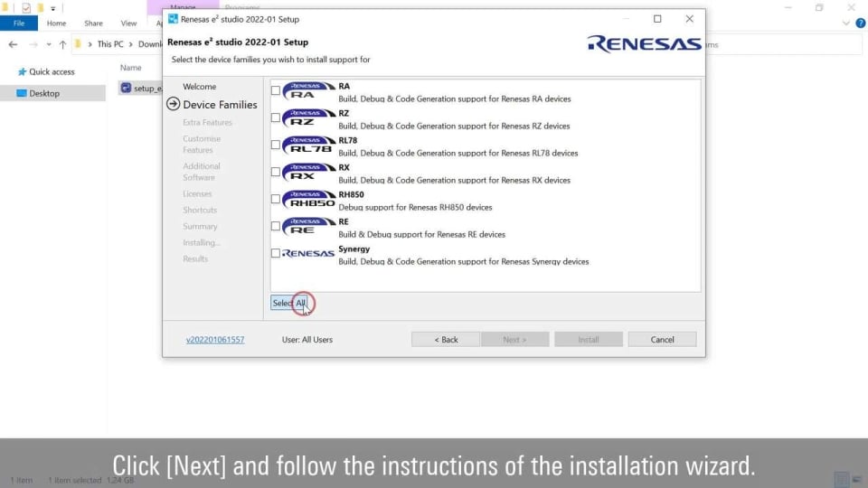868x488 pixels.
Task: Click the RA family logo icon
Action: point(309,90)
